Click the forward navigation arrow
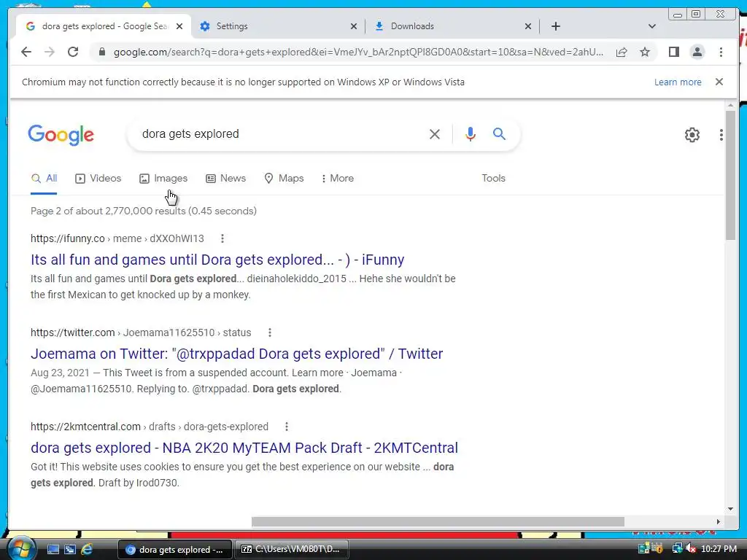The width and height of the screenshot is (747, 560). click(50, 52)
